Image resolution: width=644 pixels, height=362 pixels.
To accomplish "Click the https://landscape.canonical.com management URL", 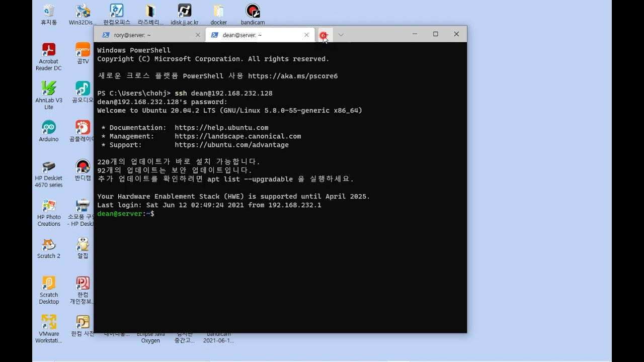I will (x=238, y=136).
